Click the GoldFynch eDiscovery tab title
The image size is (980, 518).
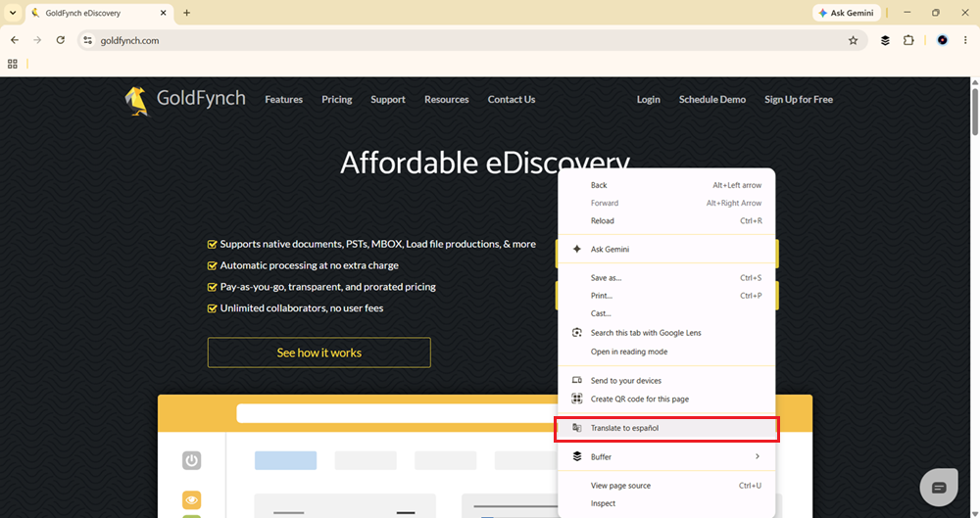click(x=83, y=13)
